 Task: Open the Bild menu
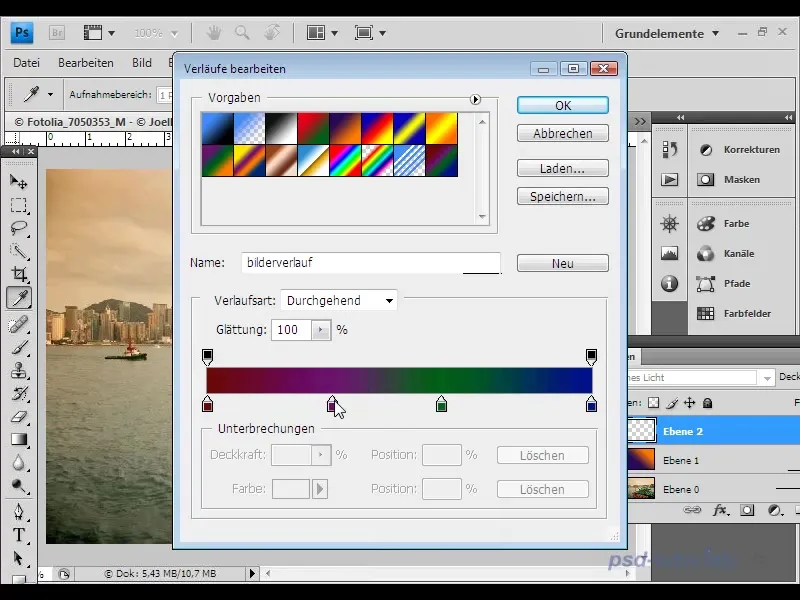[142, 63]
